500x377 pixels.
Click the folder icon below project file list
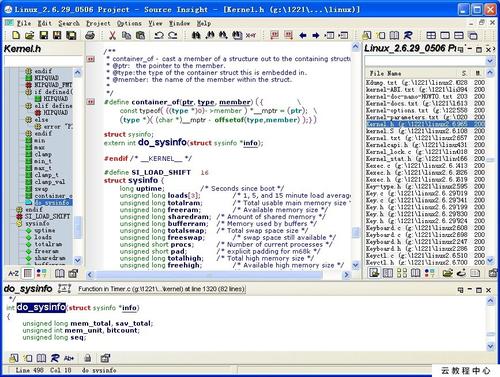(x=447, y=273)
